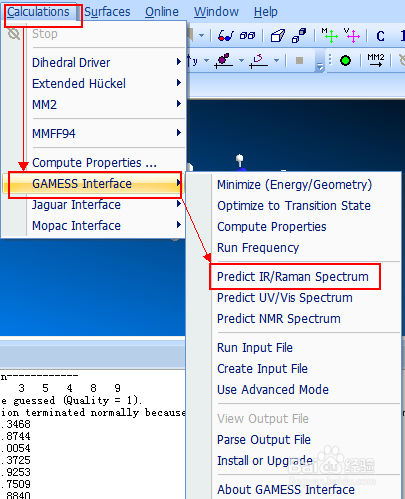Click output text 'guessed (Quality = 1).'
This screenshot has height=499, width=405.
[78, 400]
